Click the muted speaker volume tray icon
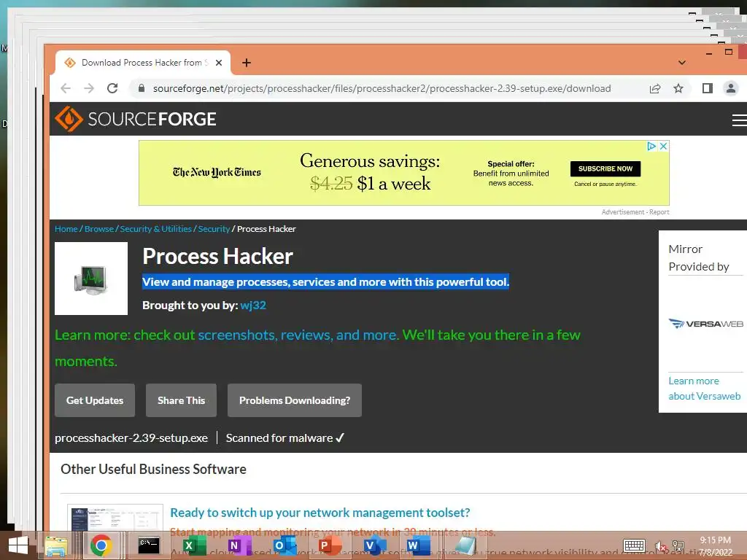The height and width of the screenshot is (560, 747). tap(660, 546)
